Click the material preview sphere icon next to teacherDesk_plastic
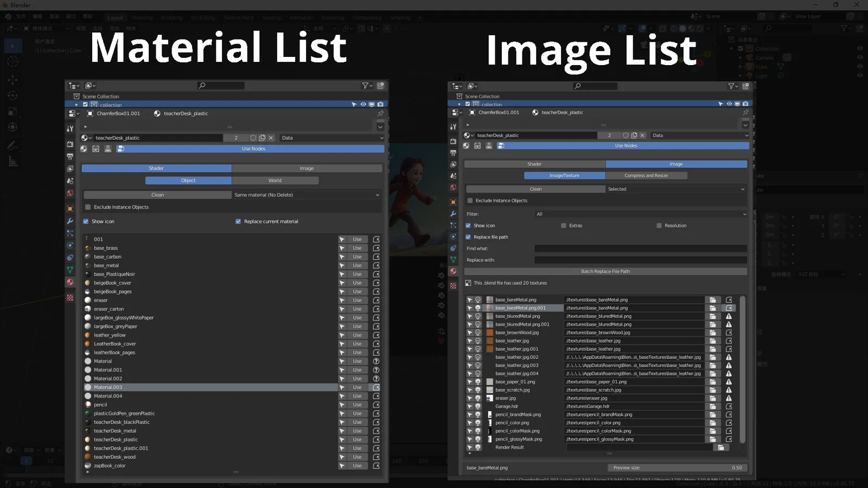Screen dimensions: 868x488 tap(157, 113)
